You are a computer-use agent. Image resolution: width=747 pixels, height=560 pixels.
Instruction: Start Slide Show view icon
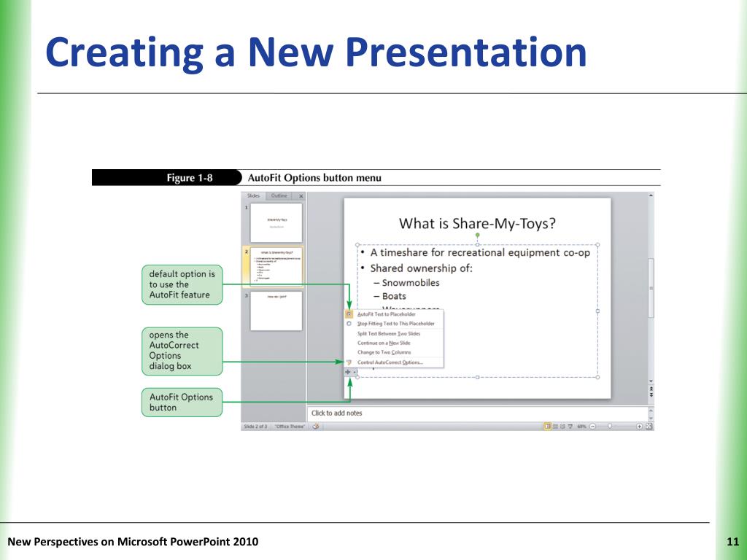(570, 426)
